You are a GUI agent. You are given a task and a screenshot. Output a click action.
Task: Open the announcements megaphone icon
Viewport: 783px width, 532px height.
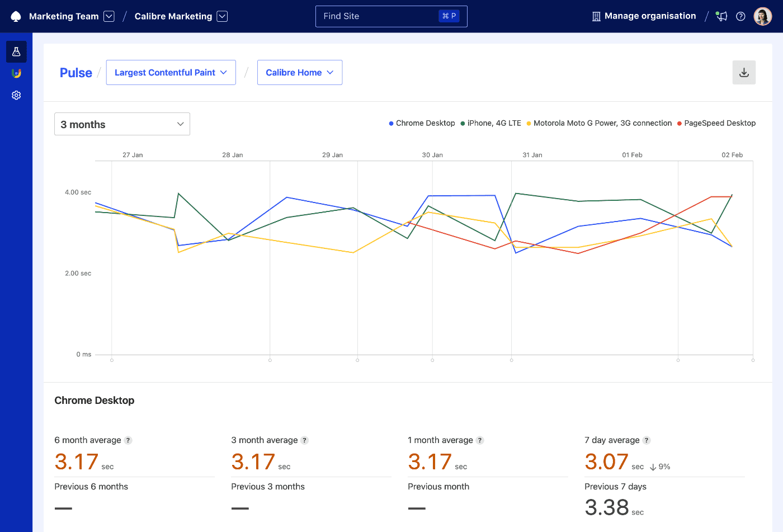[x=721, y=16]
